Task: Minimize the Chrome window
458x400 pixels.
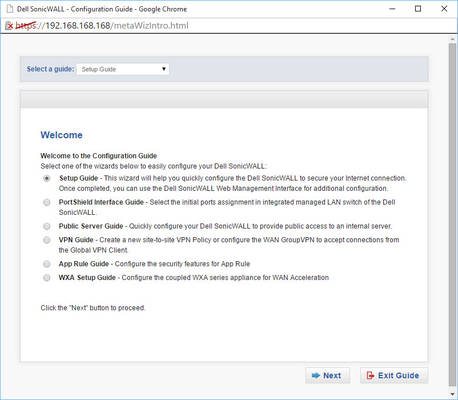Action: 392,9
